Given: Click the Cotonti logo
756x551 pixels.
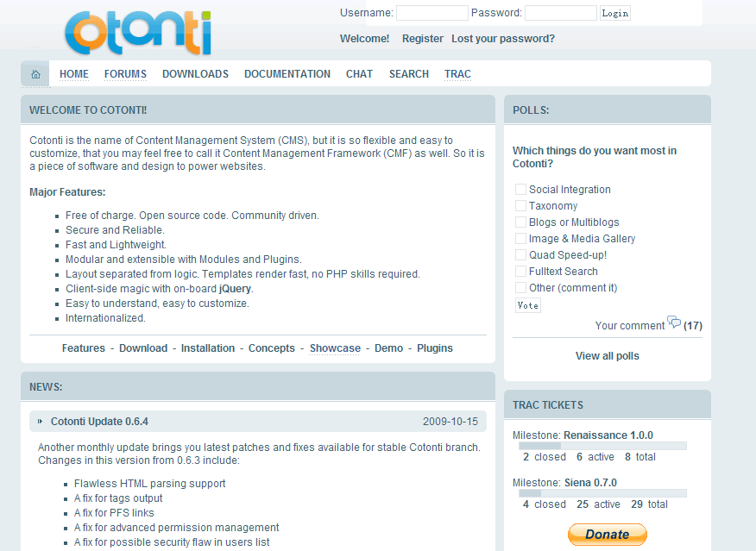Looking at the screenshot, I should [137, 33].
